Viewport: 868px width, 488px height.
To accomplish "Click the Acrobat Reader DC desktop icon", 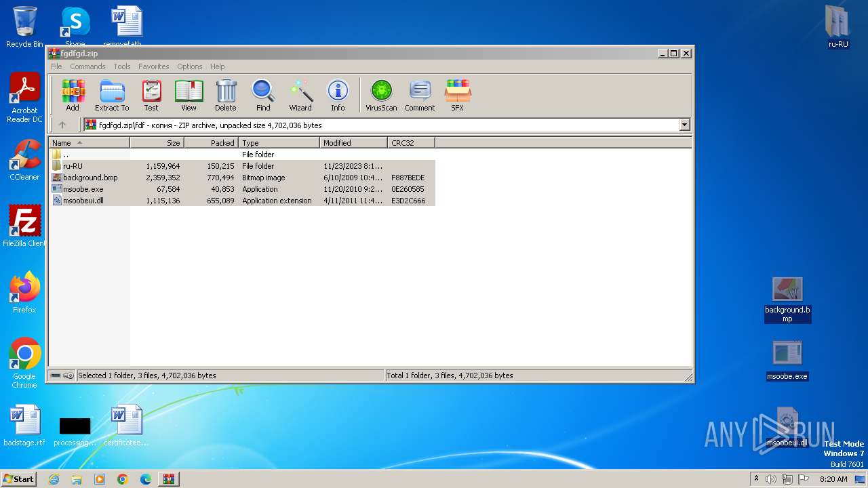I will 24,98.
